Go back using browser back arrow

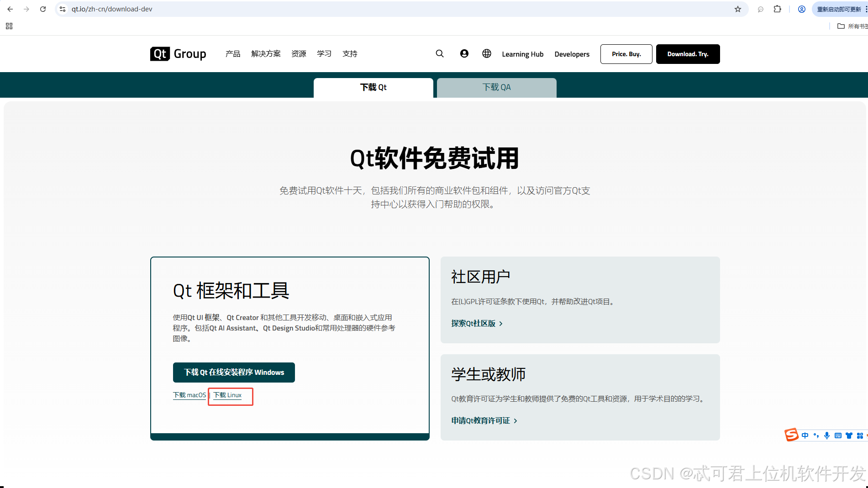click(x=10, y=9)
